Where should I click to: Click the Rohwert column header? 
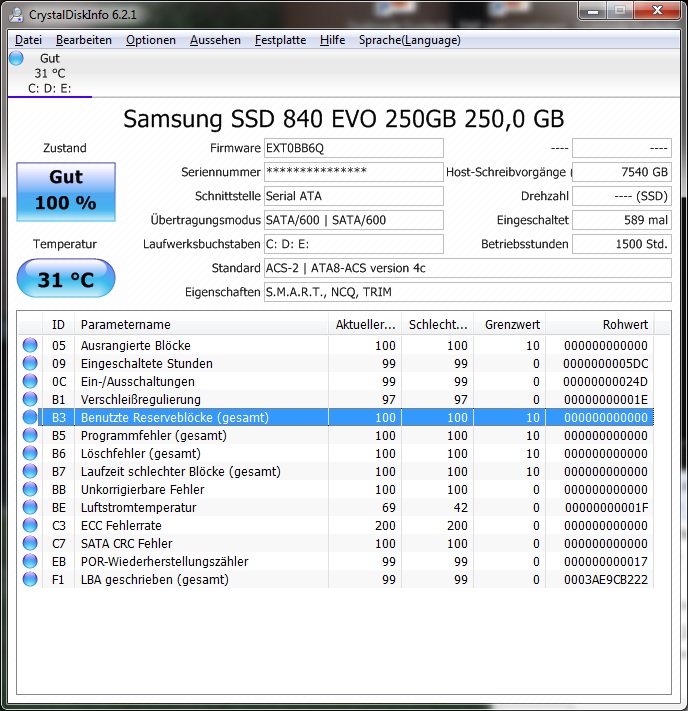click(x=602, y=324)
